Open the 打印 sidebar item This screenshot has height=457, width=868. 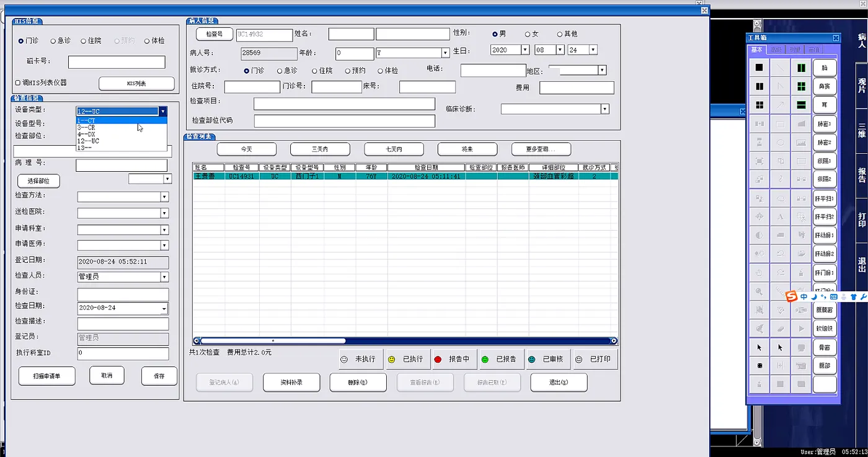click(862, 220)
